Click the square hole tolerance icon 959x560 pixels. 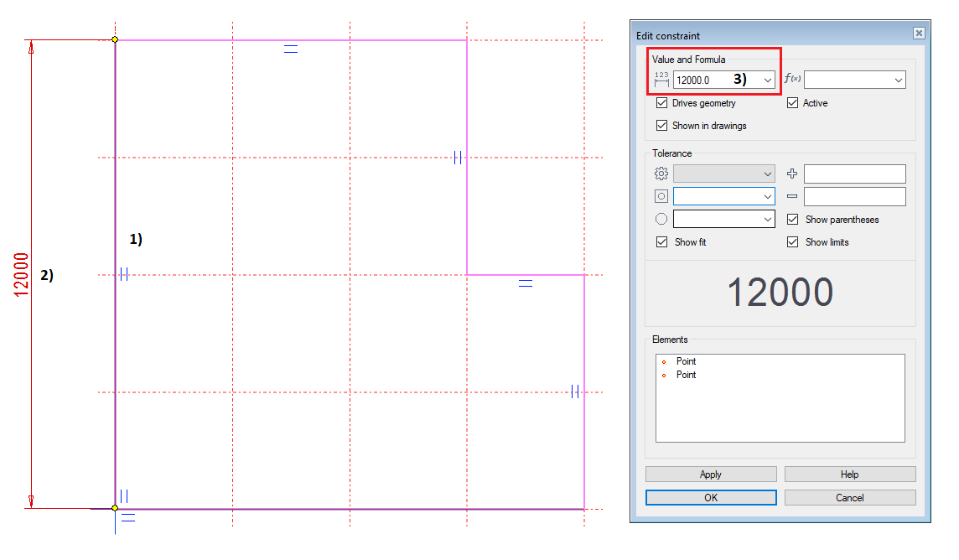(661, 196)
